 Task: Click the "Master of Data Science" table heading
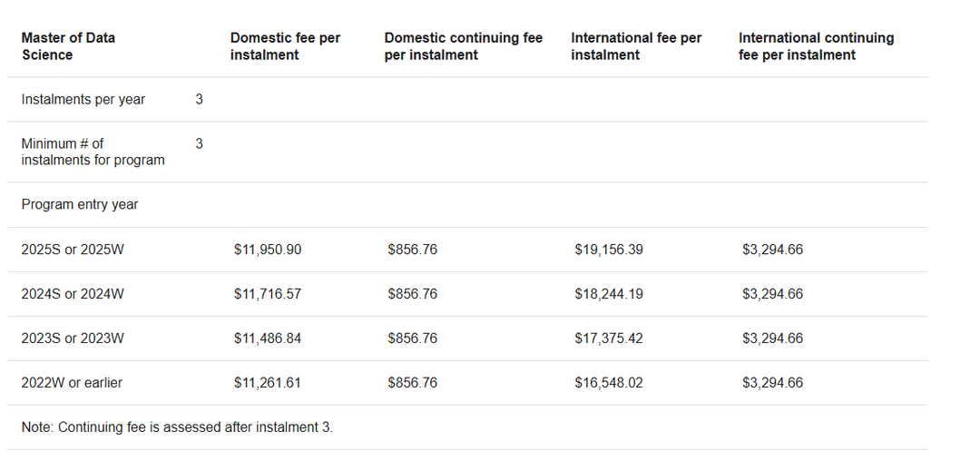pos(68,46)
